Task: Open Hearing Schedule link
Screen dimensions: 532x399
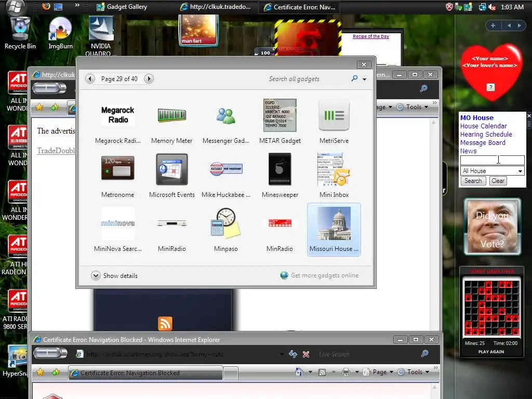Action: point(486,135)
